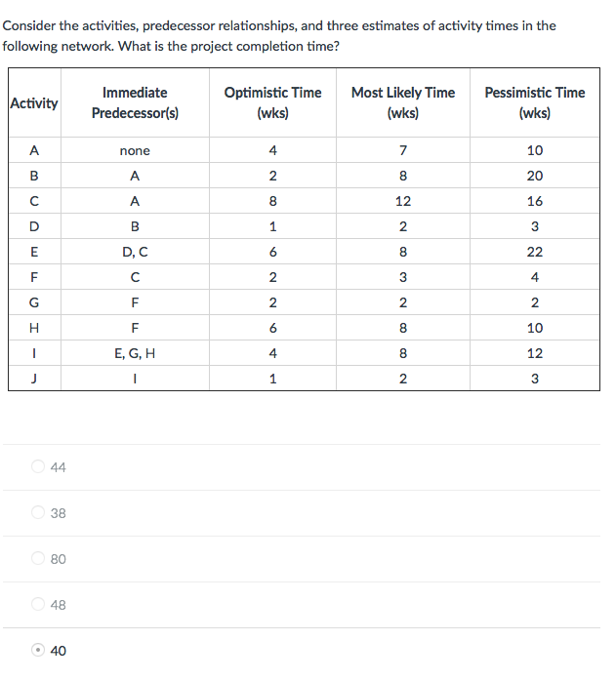Viewport: 616px width, 681px height.
Task: Click the Optimistic Time (wks) header
Action: (x=272, y=102)
